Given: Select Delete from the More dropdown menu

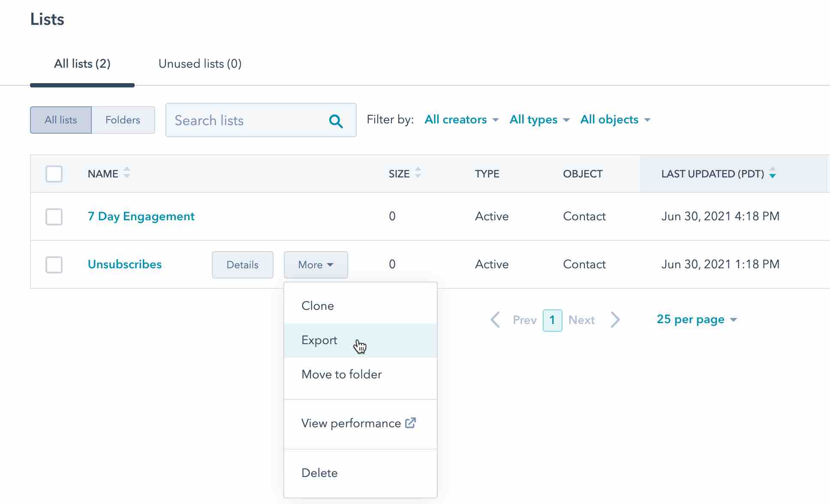Looking at the screenshot, I should [319, 472].
